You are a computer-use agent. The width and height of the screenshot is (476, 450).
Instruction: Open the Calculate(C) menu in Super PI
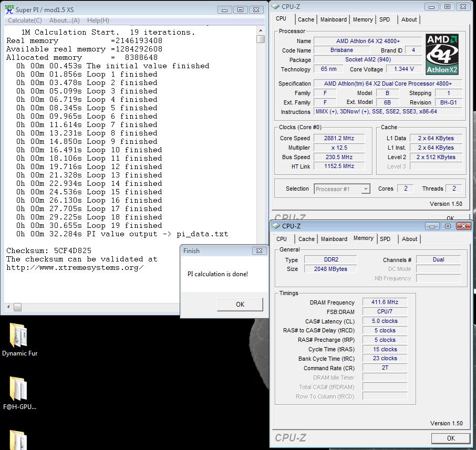coord(25,20)
